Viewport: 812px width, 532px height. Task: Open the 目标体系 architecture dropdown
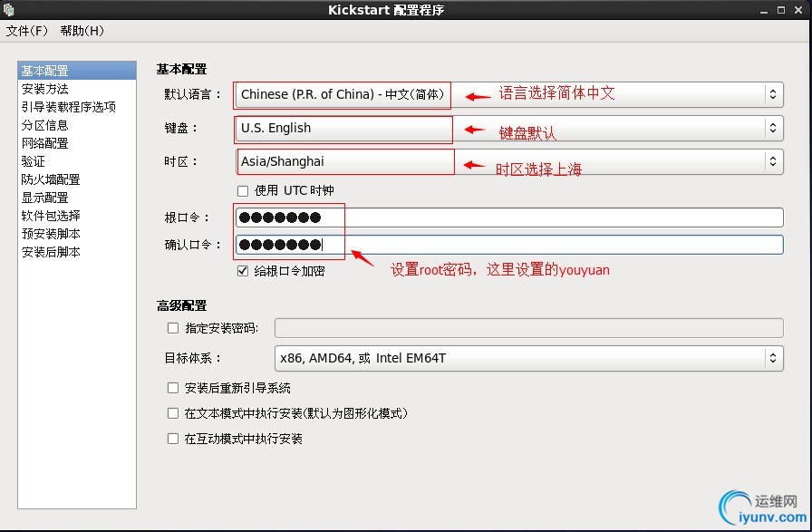pyautogui.click(x=528, y=358)
